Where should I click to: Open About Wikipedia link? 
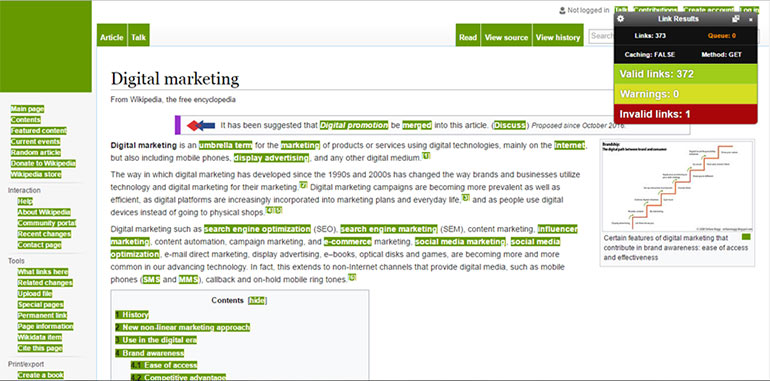(x=44, y=212)
